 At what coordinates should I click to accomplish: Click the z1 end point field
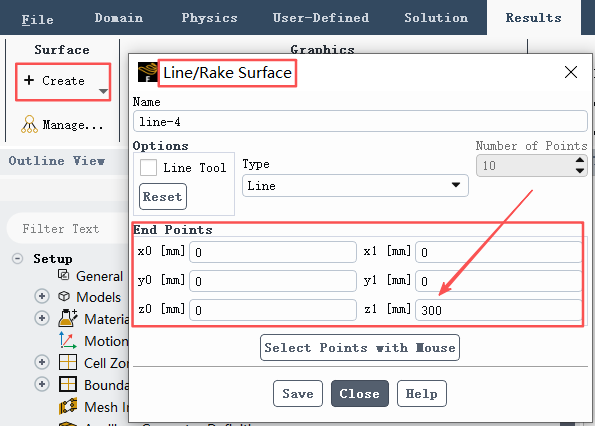[x=499, y=310]
